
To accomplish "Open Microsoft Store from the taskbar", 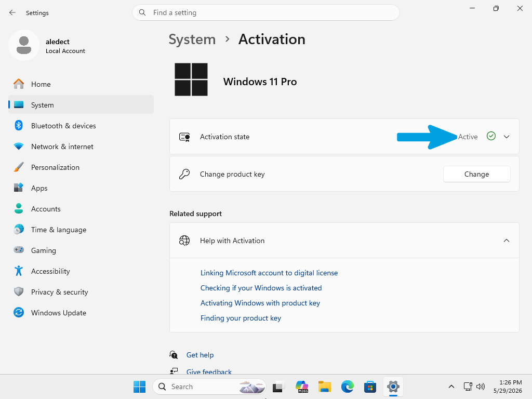I will (x=370, y=387).
